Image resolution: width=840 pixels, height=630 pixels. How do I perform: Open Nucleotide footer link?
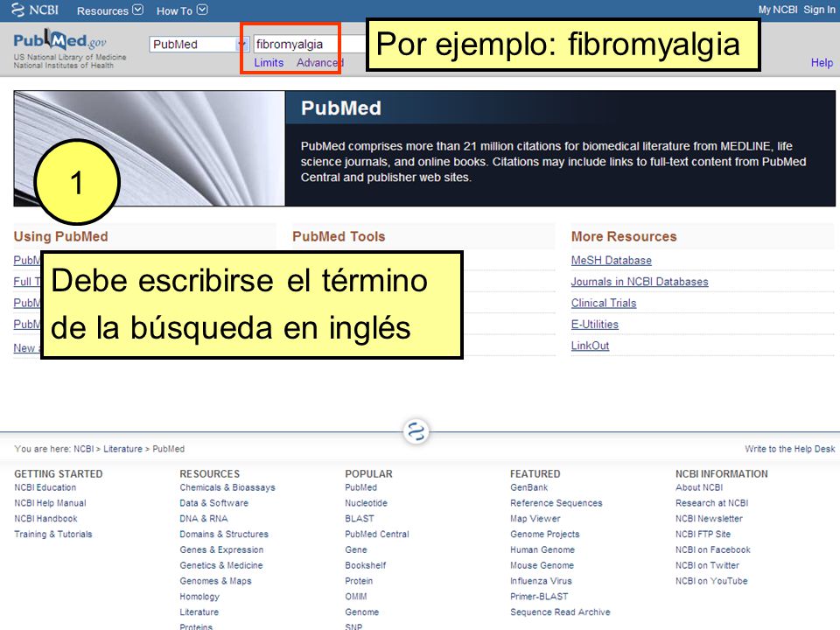366,503
